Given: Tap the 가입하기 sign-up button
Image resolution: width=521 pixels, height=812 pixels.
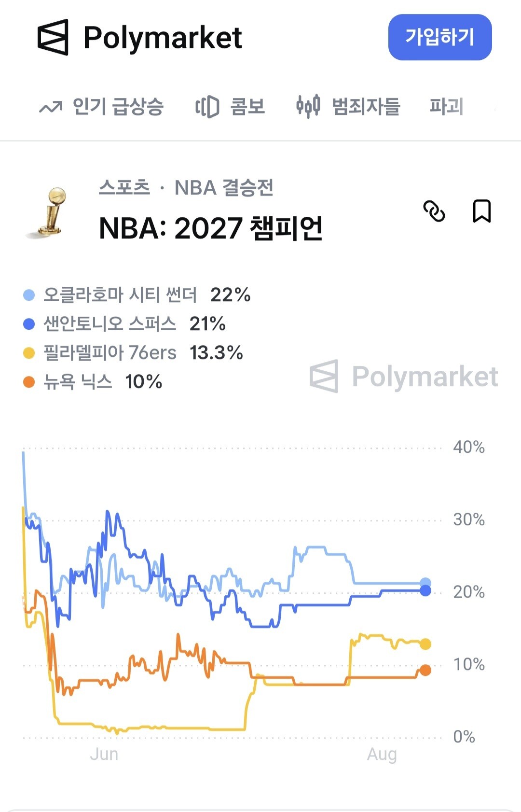Looking at the screenshot, I should (x=440, y=37).
